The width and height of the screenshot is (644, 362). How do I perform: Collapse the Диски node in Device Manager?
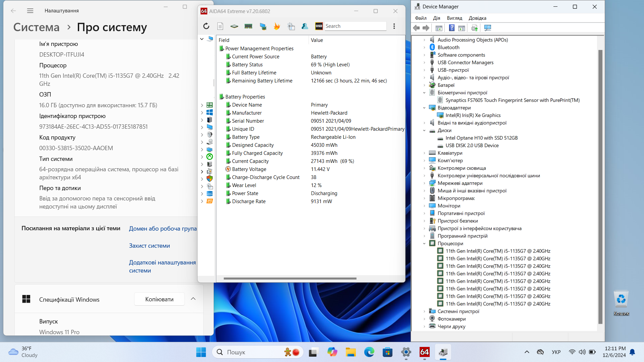point(424,130)
